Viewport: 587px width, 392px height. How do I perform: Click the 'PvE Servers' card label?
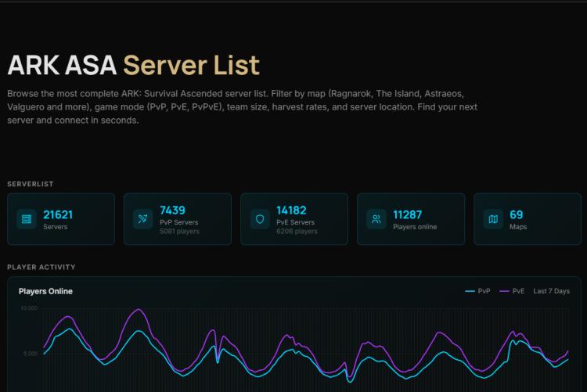point(295,222)
